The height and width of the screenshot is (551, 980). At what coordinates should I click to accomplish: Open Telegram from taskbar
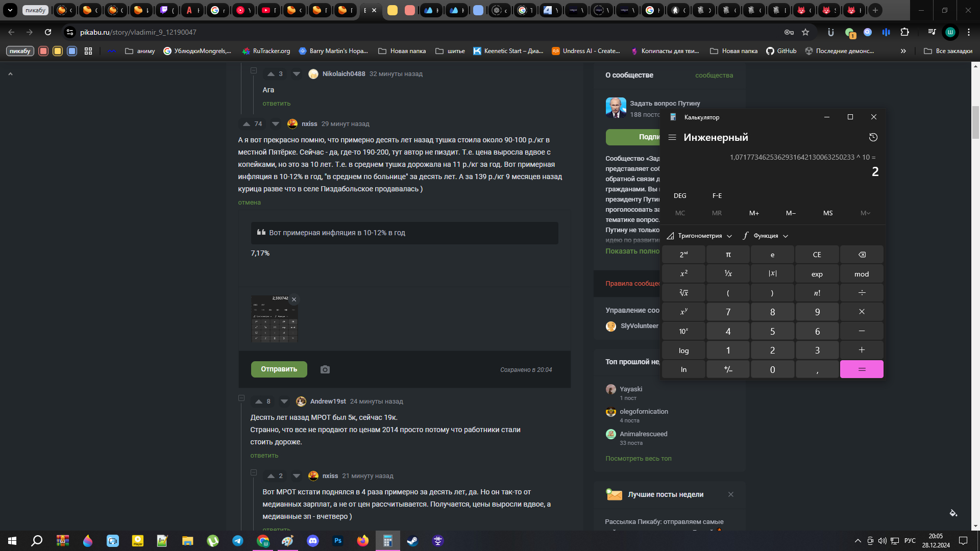coord(238,541)
